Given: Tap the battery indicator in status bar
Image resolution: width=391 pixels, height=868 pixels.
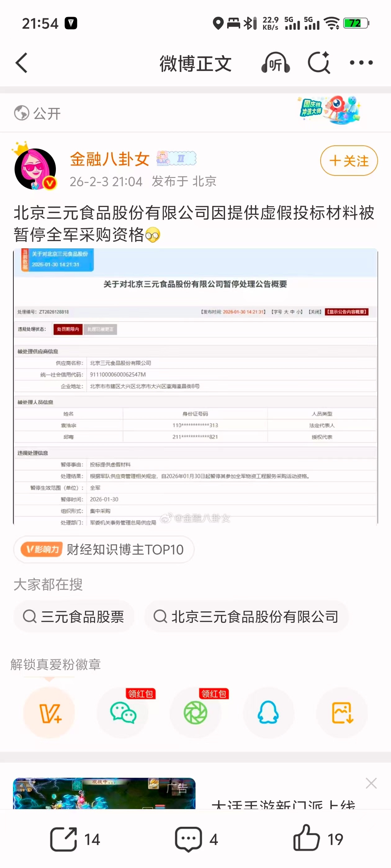Looking at the screenshot, I should 356,23.
